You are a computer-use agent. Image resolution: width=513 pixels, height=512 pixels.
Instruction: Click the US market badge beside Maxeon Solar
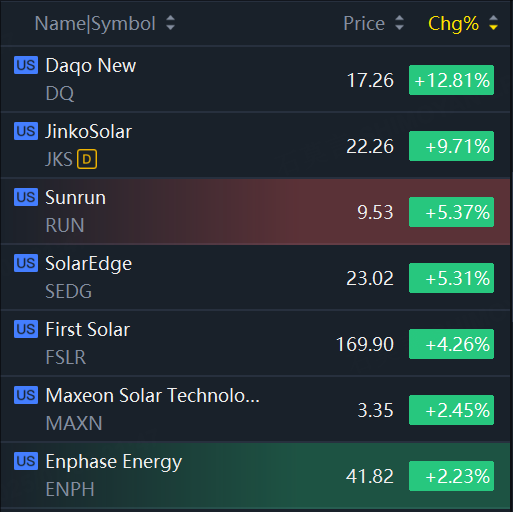(x=26, y=395)
